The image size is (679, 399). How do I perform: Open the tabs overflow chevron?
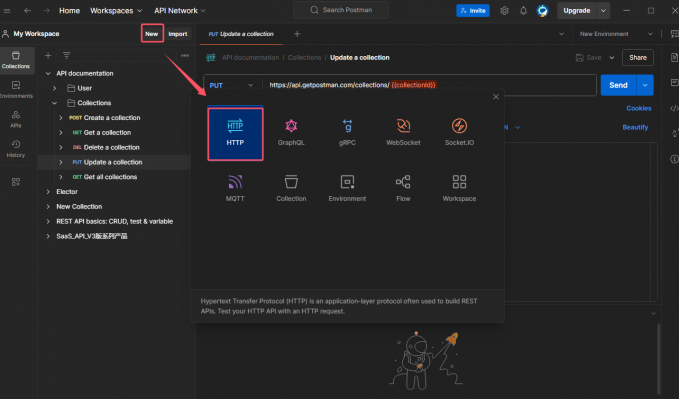coord(561,34)
